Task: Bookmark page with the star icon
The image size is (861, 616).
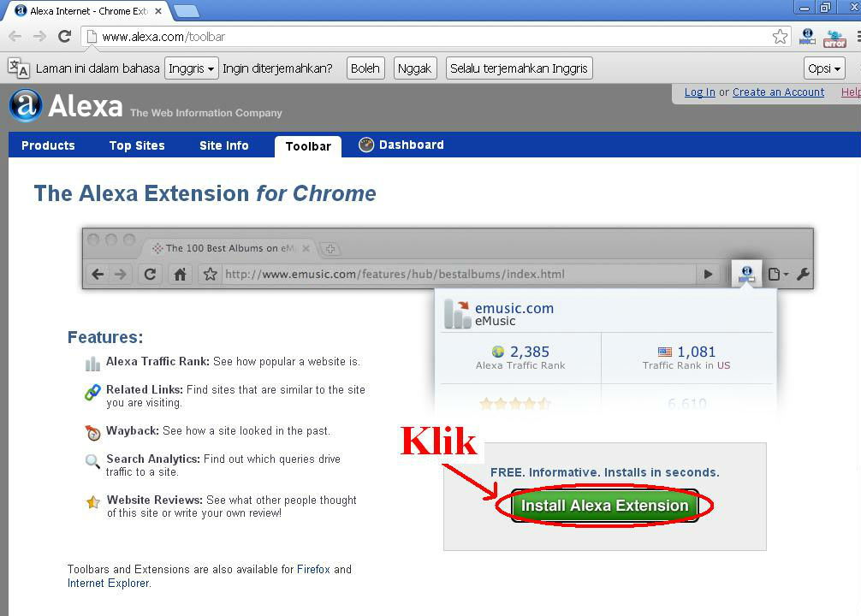Action: [x=780, y=37]
